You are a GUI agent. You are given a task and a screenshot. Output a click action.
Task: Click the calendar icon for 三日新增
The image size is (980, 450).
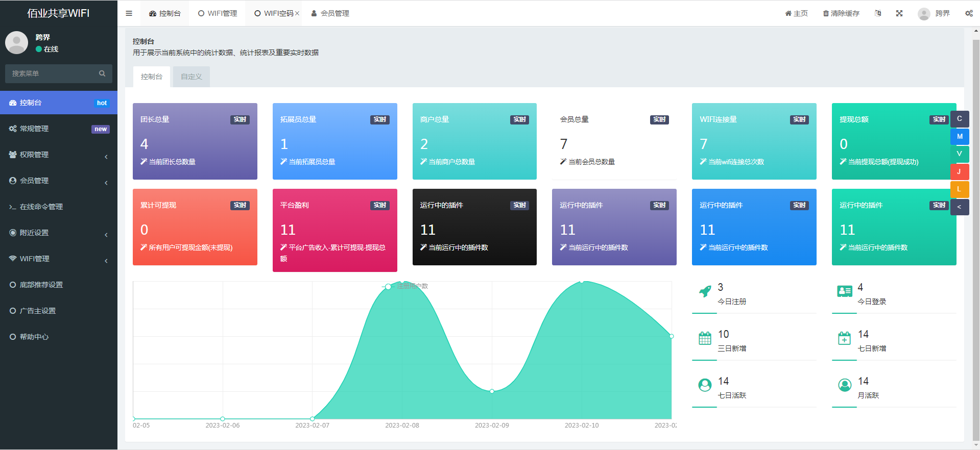click(x=705, y=338)
